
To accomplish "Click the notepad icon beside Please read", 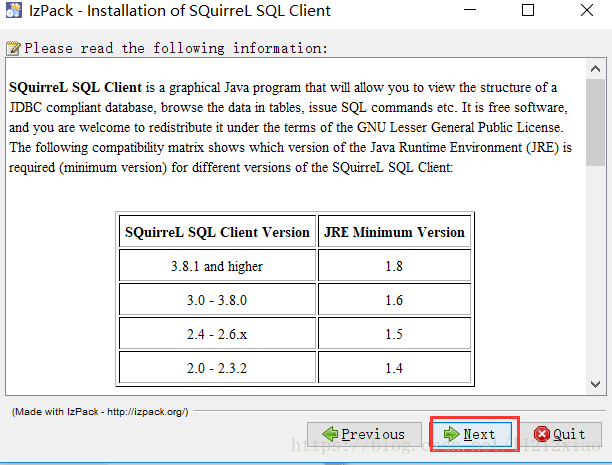I will click(13, 48).
